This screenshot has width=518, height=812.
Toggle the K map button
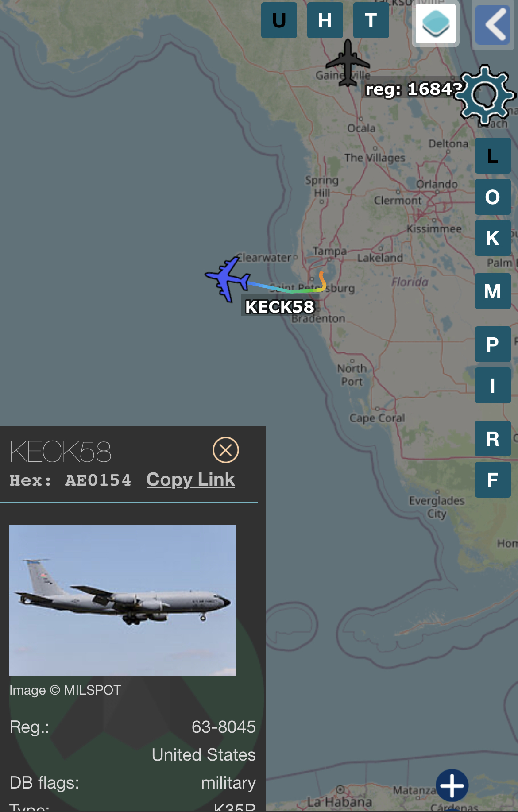(x=493, y=238)
